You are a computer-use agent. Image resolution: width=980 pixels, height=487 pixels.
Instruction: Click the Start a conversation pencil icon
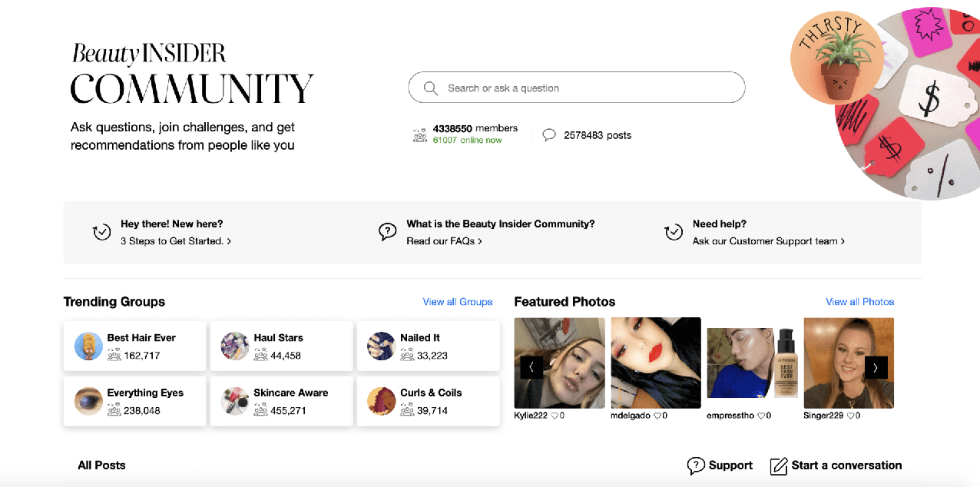tap(779, 465)
